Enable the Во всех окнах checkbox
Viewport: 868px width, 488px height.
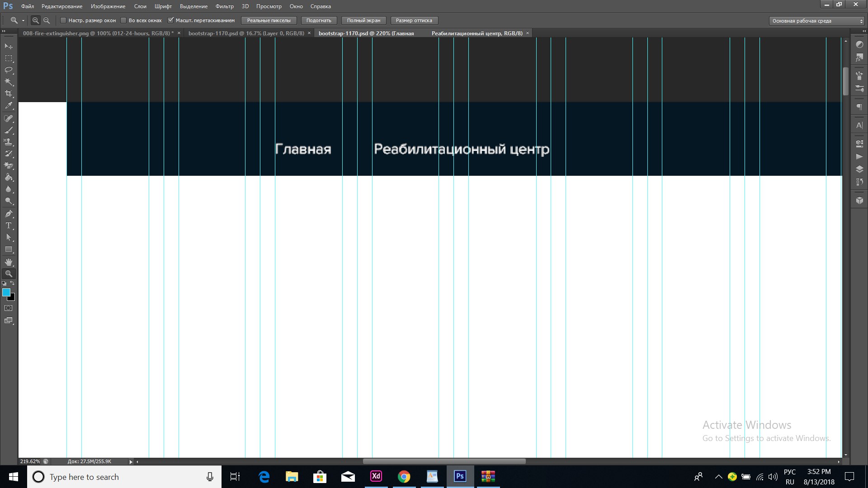tap(123, 20)
